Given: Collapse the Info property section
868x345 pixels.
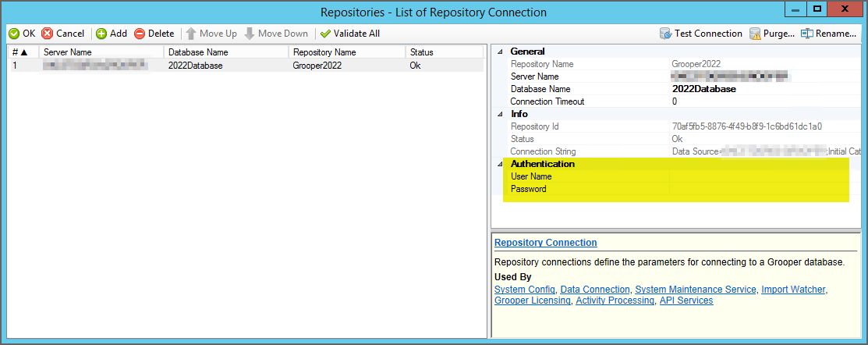Looking at the screenshot, I should coord(500,114).
